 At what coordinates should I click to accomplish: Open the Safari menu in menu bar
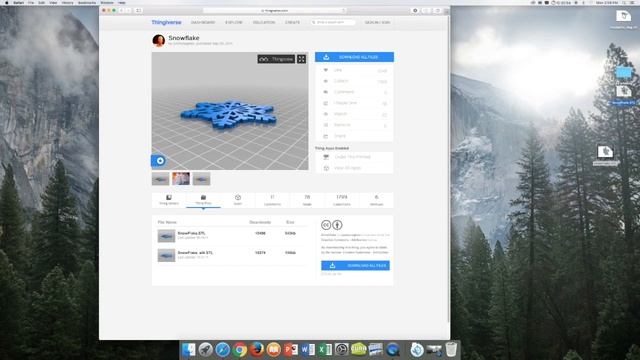click(x=18, y=2)
